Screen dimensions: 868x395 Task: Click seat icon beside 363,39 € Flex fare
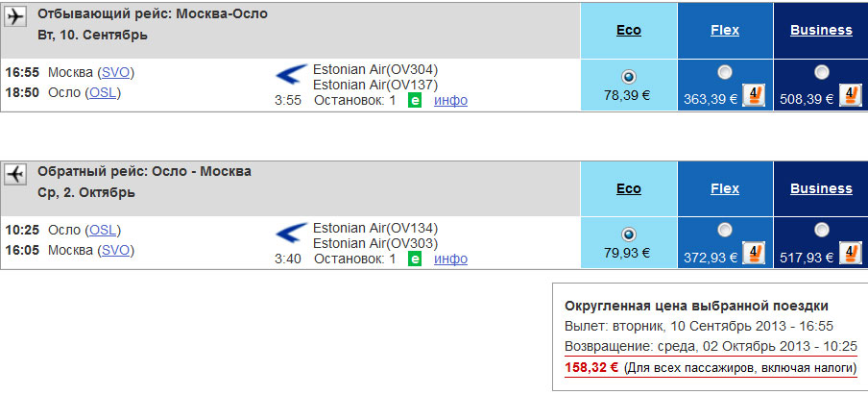[x=753, y=95]
